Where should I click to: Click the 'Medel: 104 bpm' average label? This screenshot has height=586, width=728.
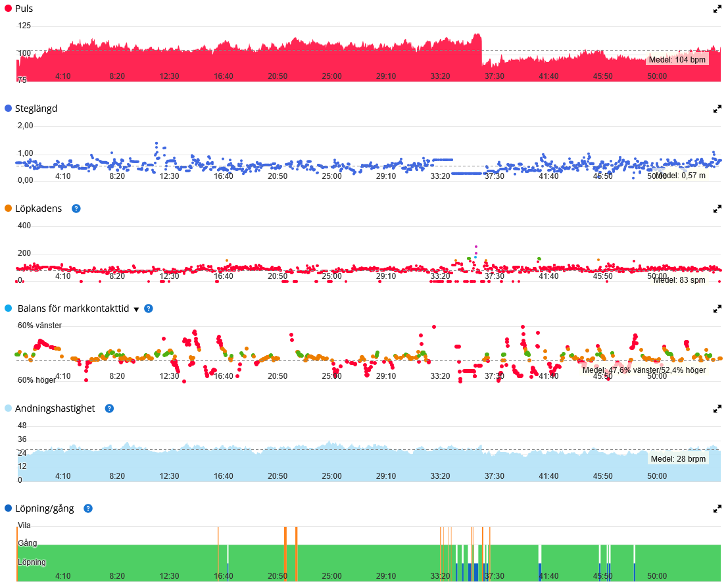[677, 59]
